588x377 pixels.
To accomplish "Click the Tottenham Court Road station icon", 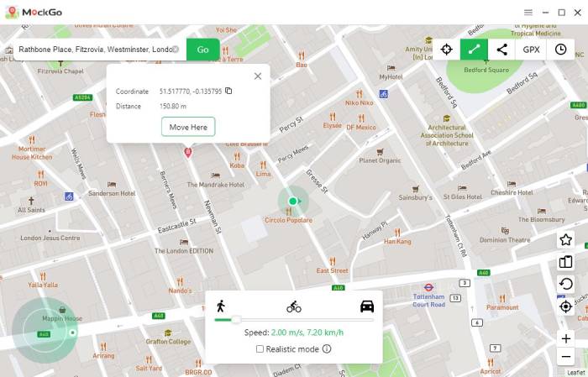I will [428, 287].
